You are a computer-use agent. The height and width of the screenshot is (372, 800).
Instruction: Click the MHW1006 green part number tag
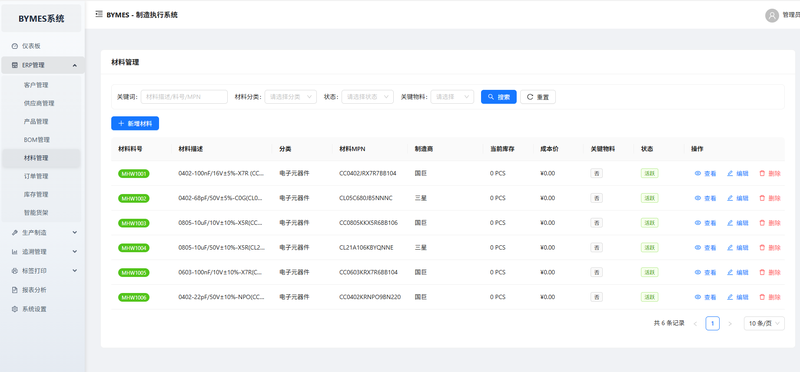(x=134, y=297)
